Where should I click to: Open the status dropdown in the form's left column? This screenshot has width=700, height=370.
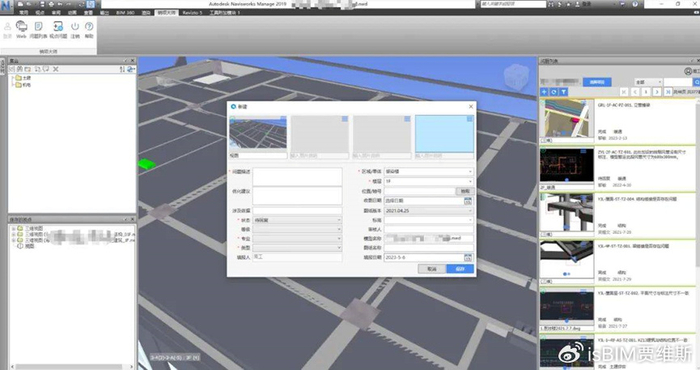pos(297,220)
